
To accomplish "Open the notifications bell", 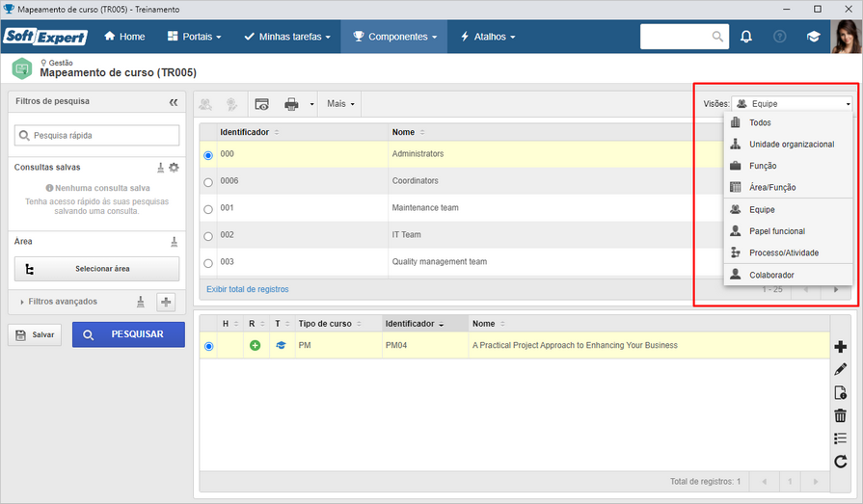I will (745, 37).
